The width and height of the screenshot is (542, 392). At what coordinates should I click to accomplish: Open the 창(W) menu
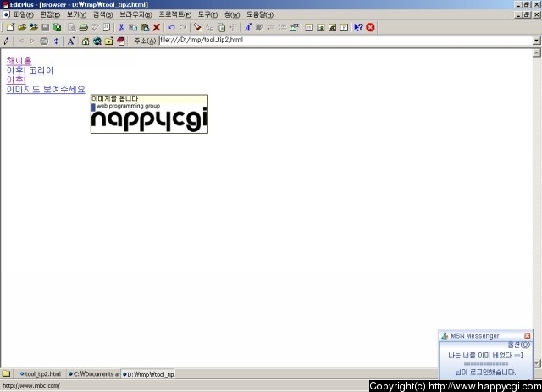tap(232, 15)
